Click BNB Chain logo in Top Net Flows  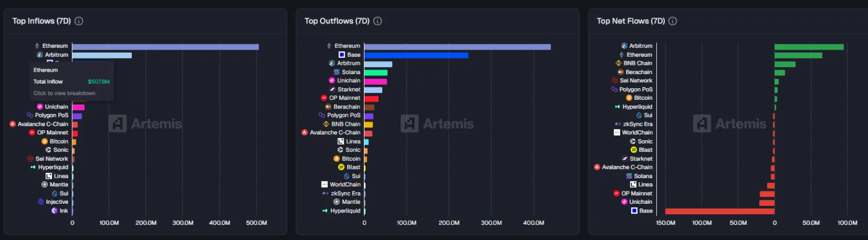pyautogui.click(x=619, y=63)
